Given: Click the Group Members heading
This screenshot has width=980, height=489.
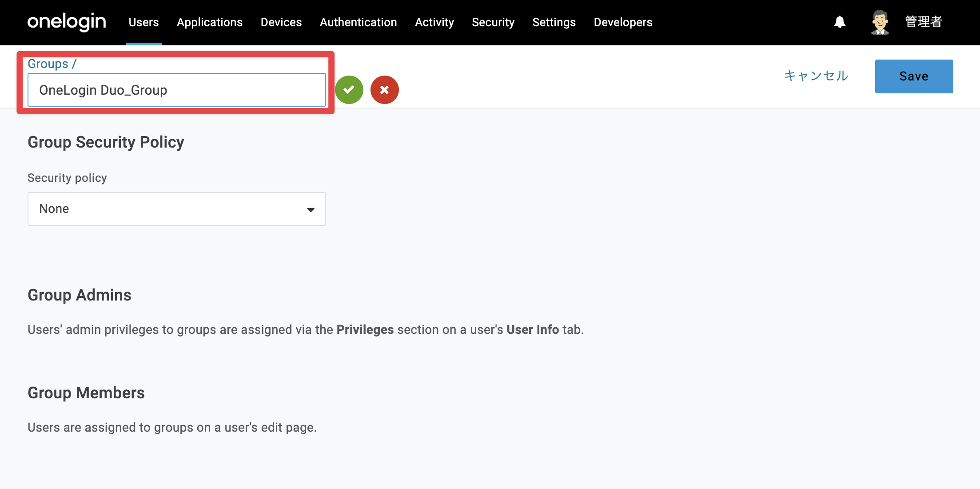Looking at the screenshot, I should click(86, 393).
